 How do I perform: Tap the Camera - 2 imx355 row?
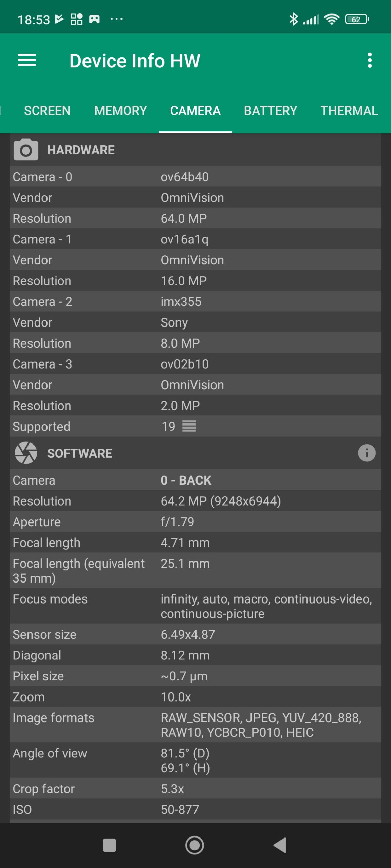[195, 301]
